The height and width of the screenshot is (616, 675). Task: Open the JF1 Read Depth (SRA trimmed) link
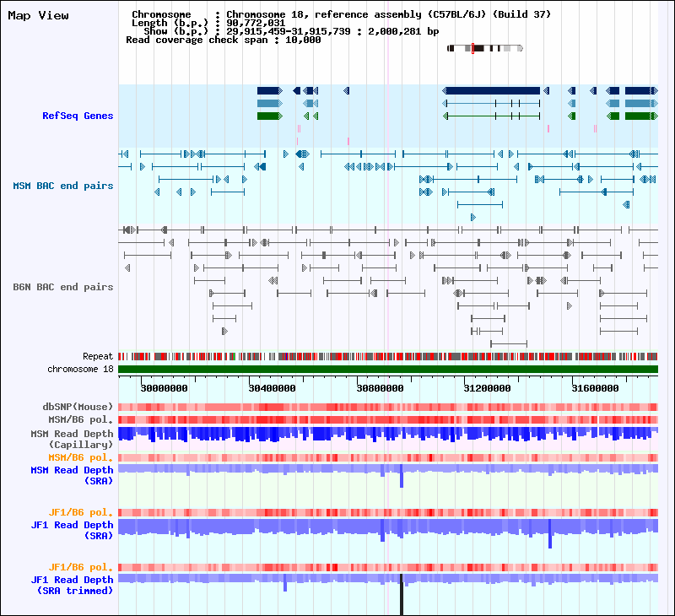[x=72, y=585]
